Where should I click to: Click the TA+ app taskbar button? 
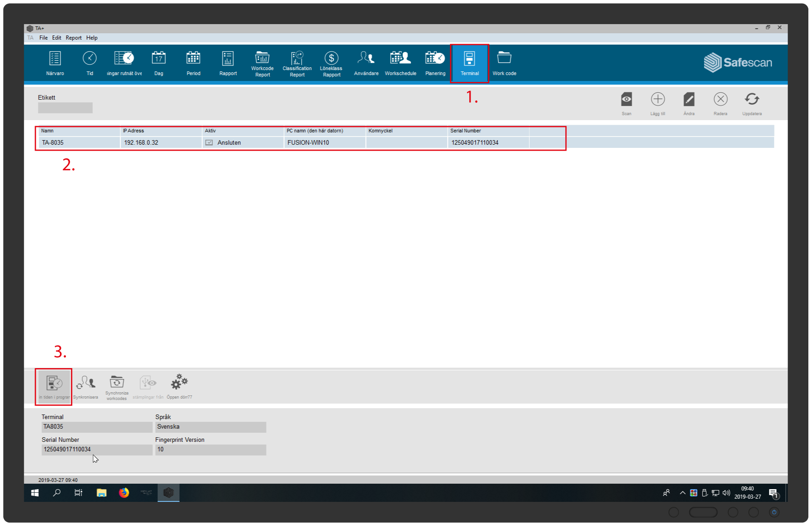[x=169, y=493]
